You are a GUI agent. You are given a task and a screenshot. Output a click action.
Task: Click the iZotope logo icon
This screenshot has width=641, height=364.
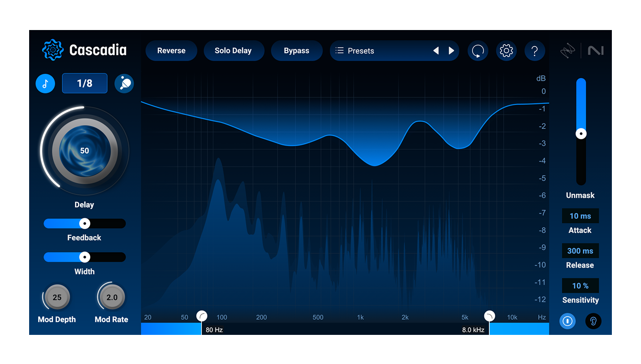pos(568,51)
